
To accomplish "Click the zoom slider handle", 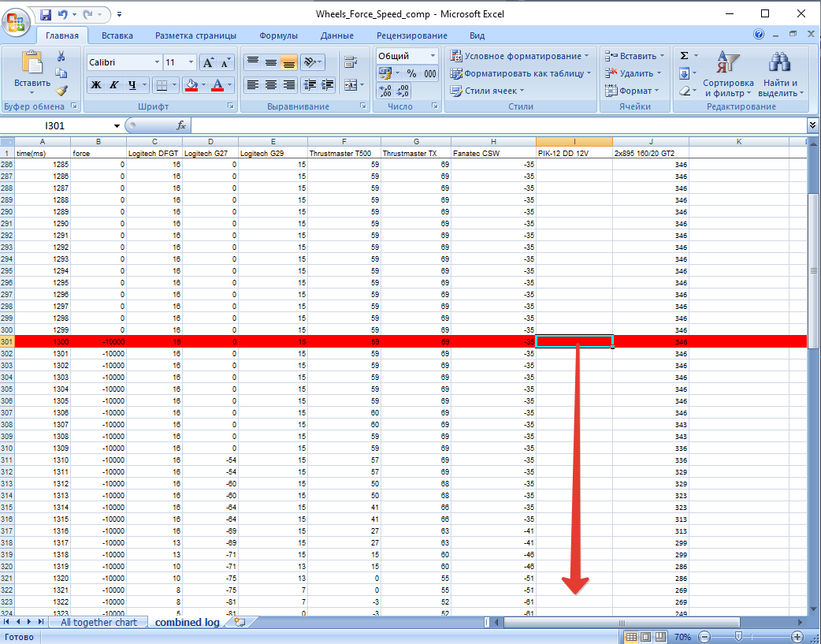I will pos(737,636).
